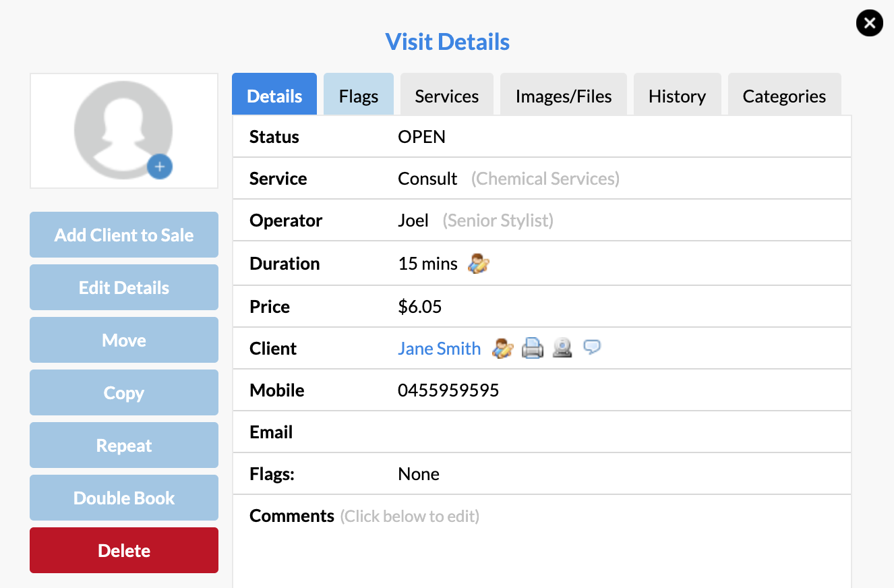Create a Double Book
This screenshot has height=588, width=894.
tap(123, 498)
